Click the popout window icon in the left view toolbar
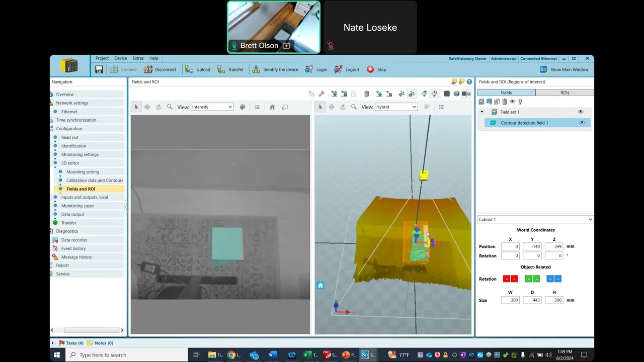Viewport: 644px width, 362px height. [285, 107]
